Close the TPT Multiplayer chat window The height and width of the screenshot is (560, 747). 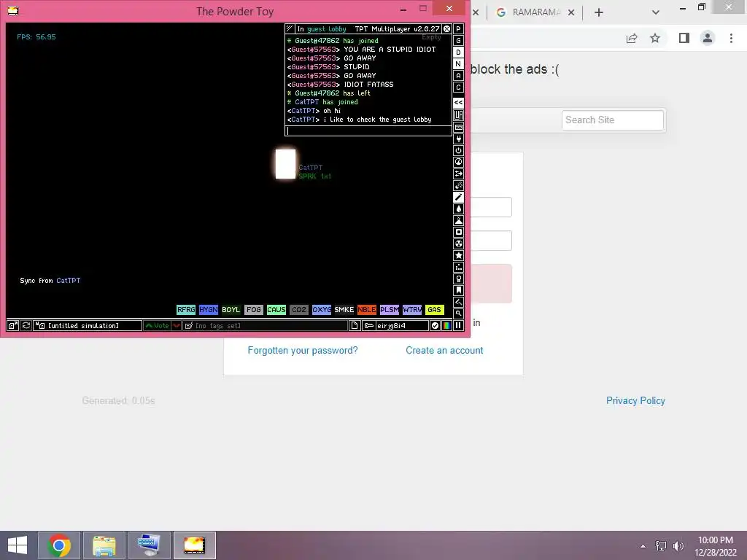(x=447, y=29)
